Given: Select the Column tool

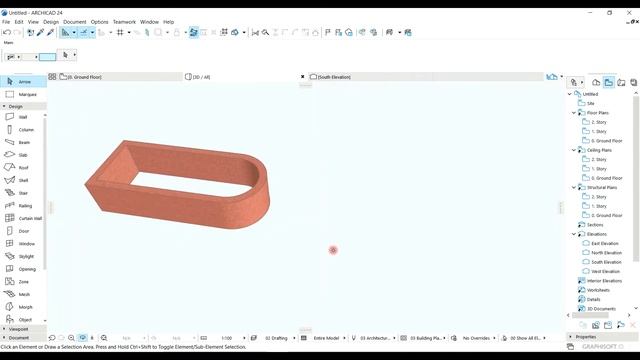Looking at the screenshot, I should coord(22,130).
